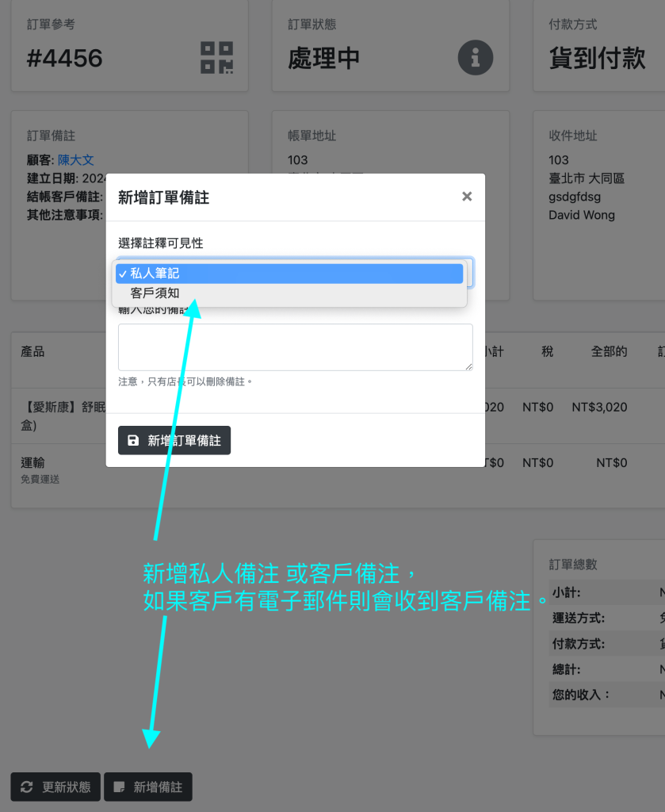The height and width of the screenshot is (812, 665).
Task: Click the order number #4456
Action: point(65,59)
